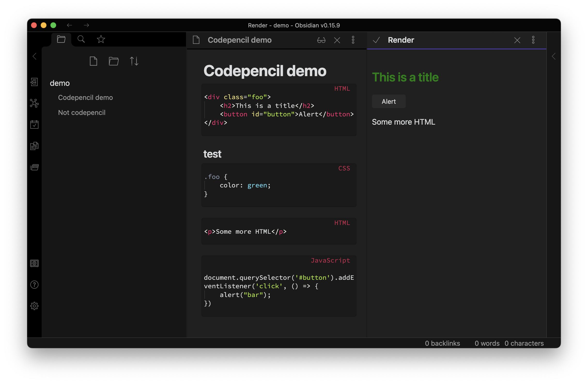Collapse the left sidebar chevron
Image resolution: width=588 pixels, height=384 pixels.
(35, 56)
